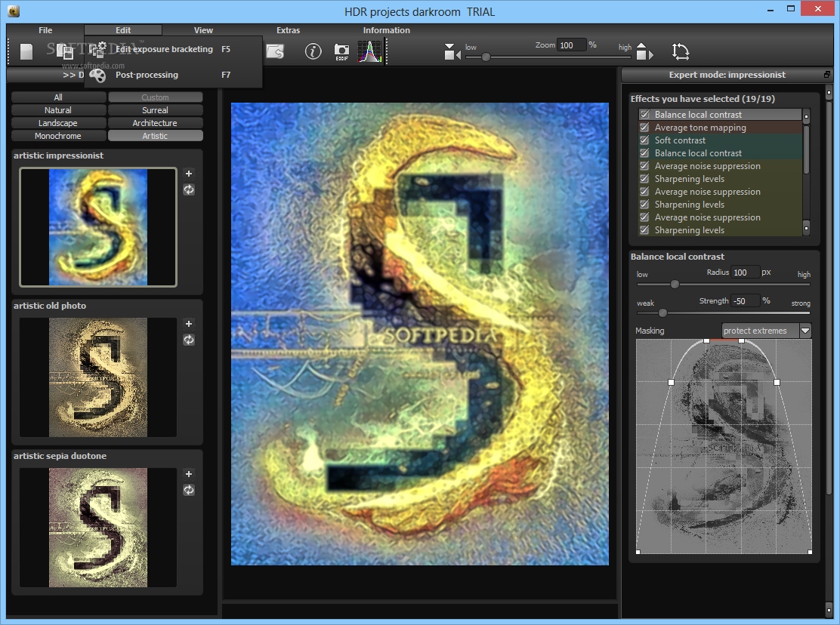The height and width of the screenshot is (625, 840).
Task: Open the Extras menu
Action: coord(289,30)
